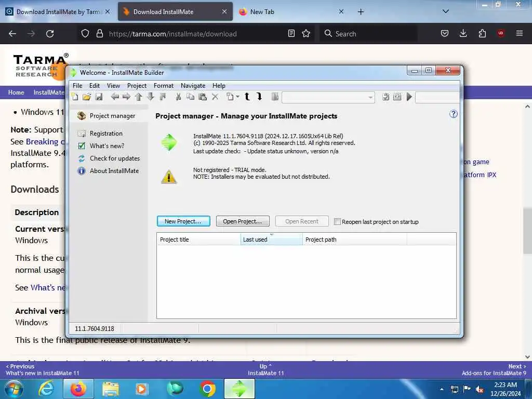Select Check for updates in the sidebar

click(109, 158)
